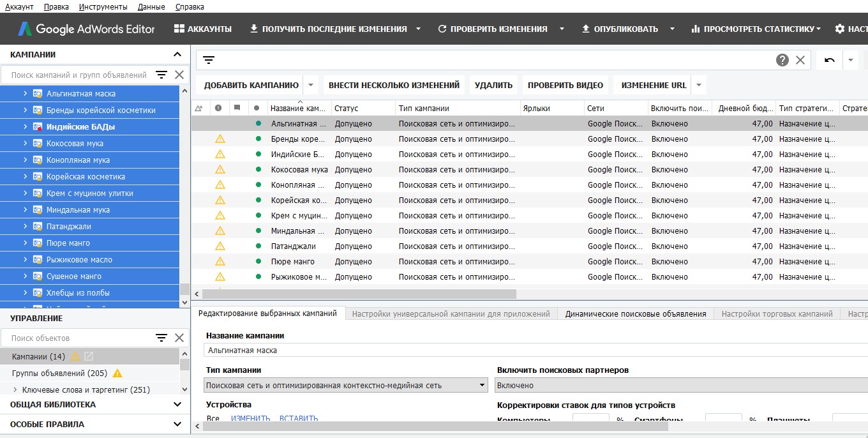The width and height of the screenshot is (868, 438).
Task: Click ДОБАВИТЬ КАМПАНИЮ button
Action: click(x=251, y=85)
